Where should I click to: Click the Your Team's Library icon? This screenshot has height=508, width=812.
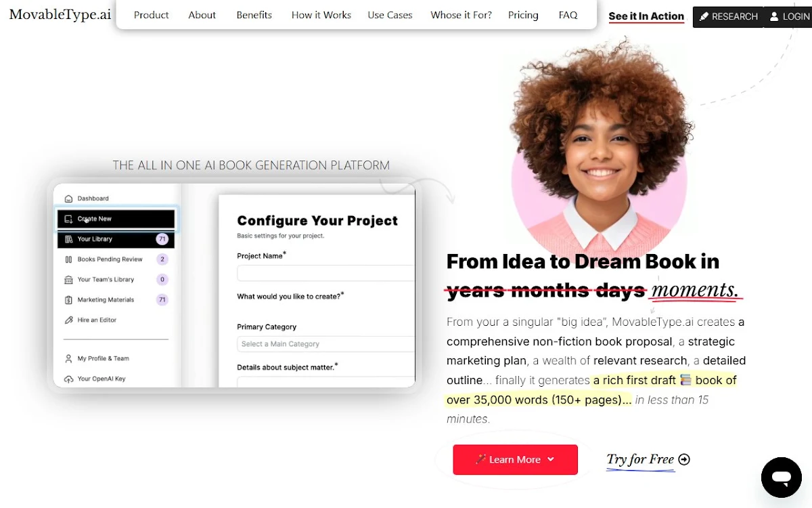pyautogui.click(x=68, y=280)
